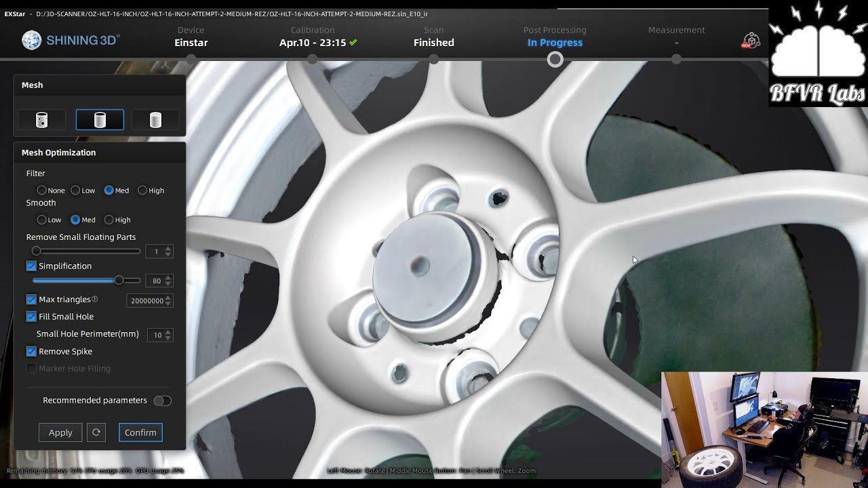
Task: Click the Simplification slider handle
Action: [x=119, y=280]
